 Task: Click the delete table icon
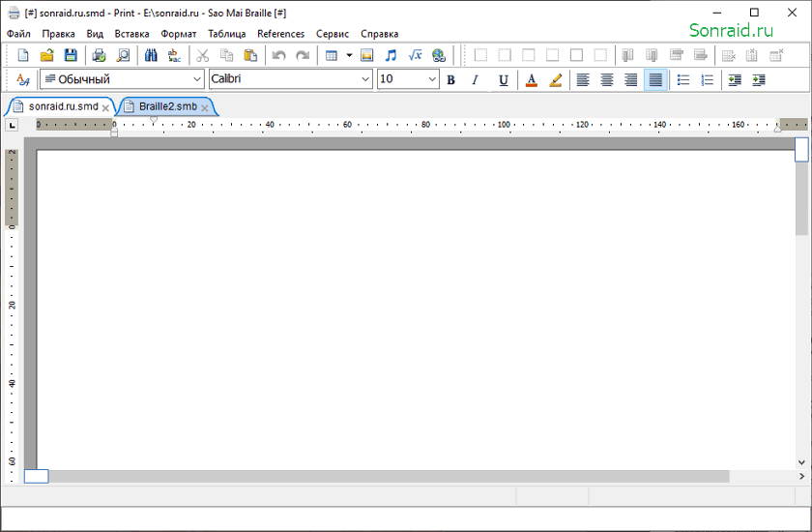tap(776, 55)
